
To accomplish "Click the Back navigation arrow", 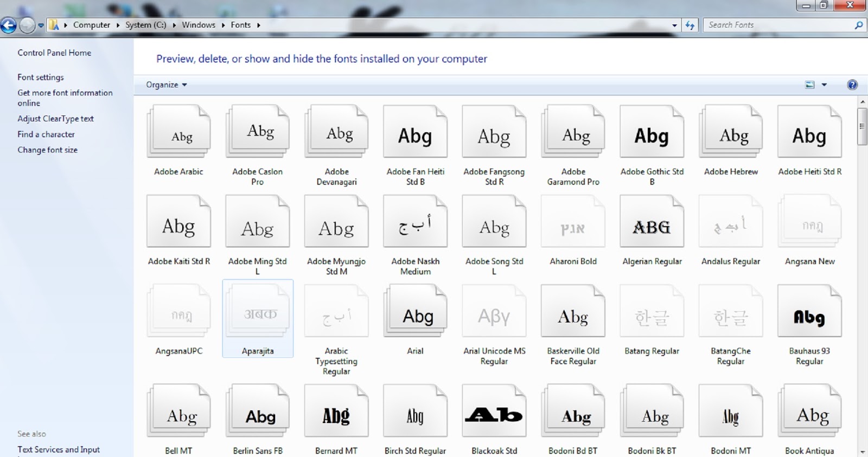I will click(x=9, y=25).
